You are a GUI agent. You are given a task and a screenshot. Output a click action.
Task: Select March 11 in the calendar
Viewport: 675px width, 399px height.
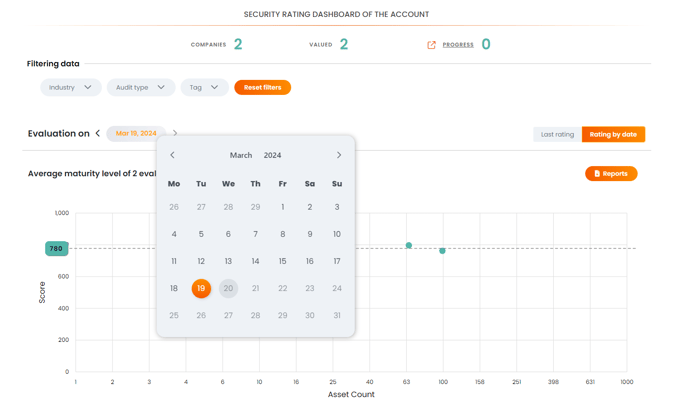pos(174,261)
